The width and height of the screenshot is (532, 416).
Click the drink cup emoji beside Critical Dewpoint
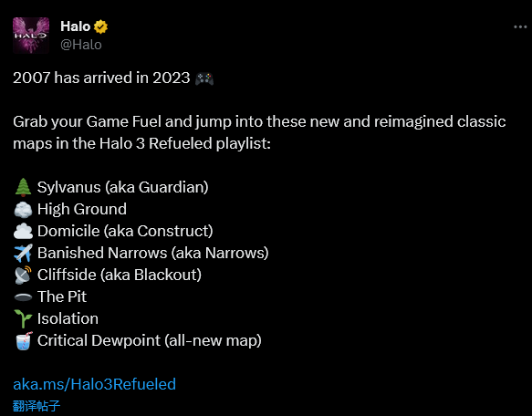[24, 340]
